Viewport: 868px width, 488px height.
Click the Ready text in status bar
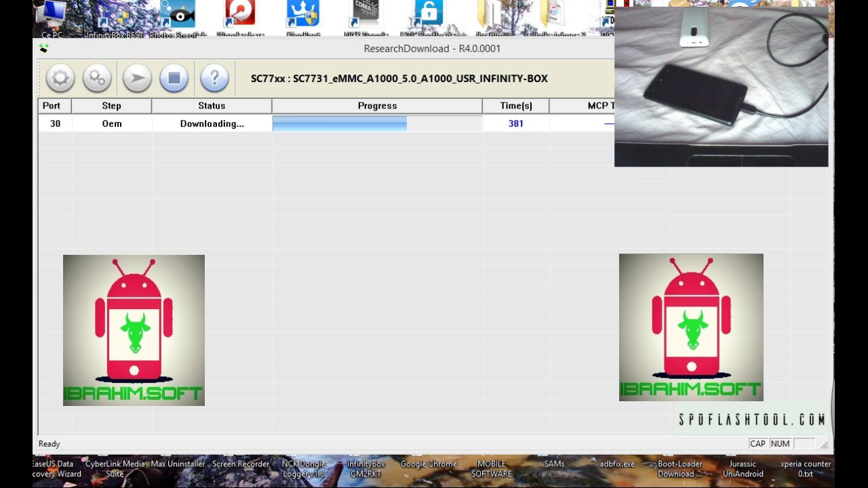tap(50, 444)
